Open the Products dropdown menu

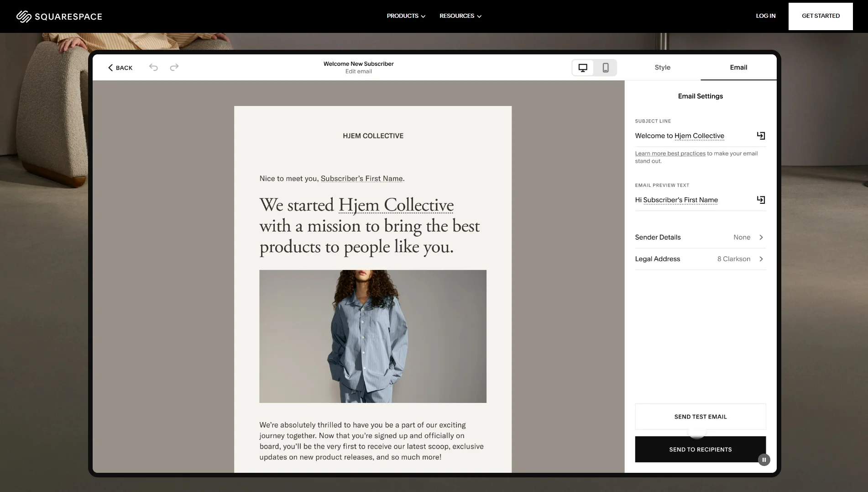pyautogui.click(x=406, y=16)
